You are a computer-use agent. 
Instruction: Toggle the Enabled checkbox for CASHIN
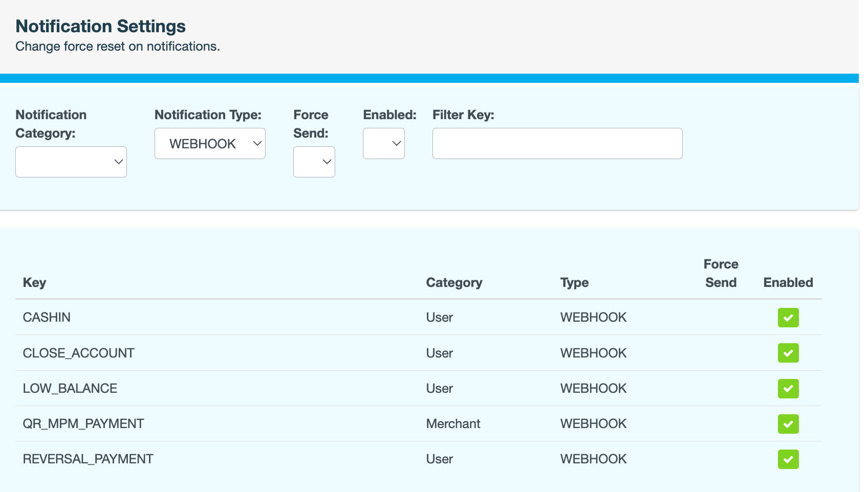pos(788,318)
